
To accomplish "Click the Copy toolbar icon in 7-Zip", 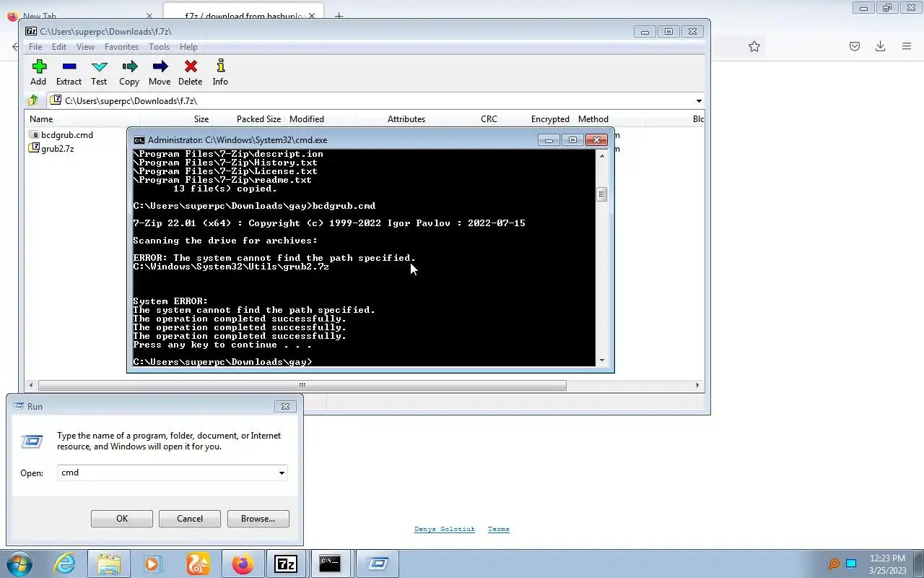I will tap(129, 72).
